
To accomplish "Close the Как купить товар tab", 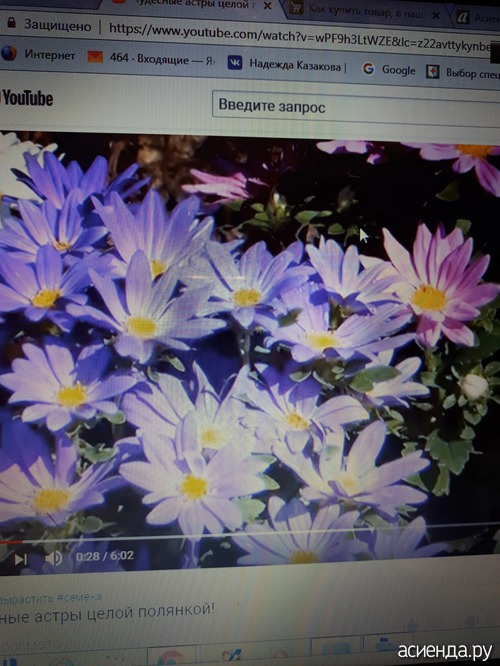I will 436,15.
